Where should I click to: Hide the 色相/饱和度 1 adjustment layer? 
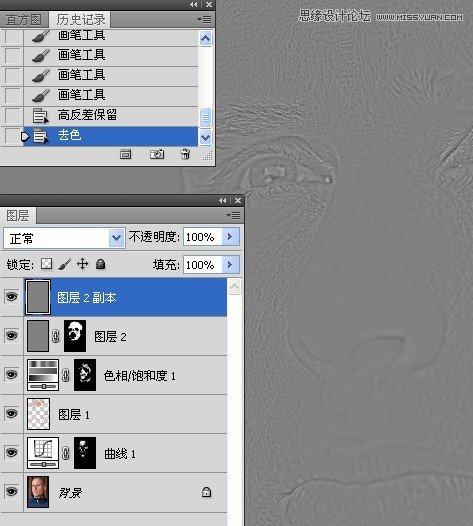click(11, 374)
